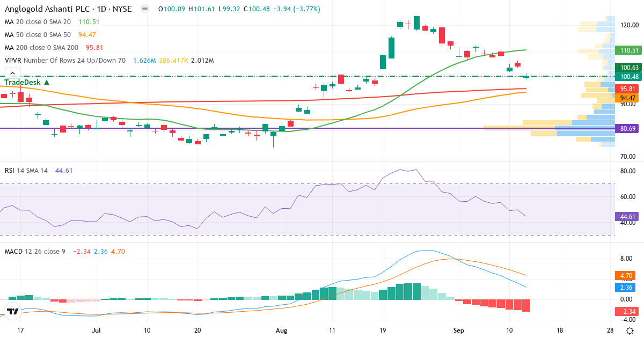This screenshot has height=338, width=644.
Task: Click the close price C100.48 value
Action: click(258, 9)
